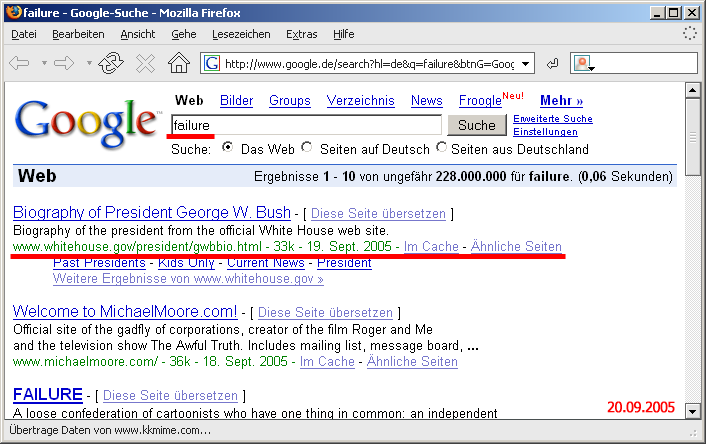Translate the FAILURE result page
This screenshot has height=444, width=706.
[170, 395]
